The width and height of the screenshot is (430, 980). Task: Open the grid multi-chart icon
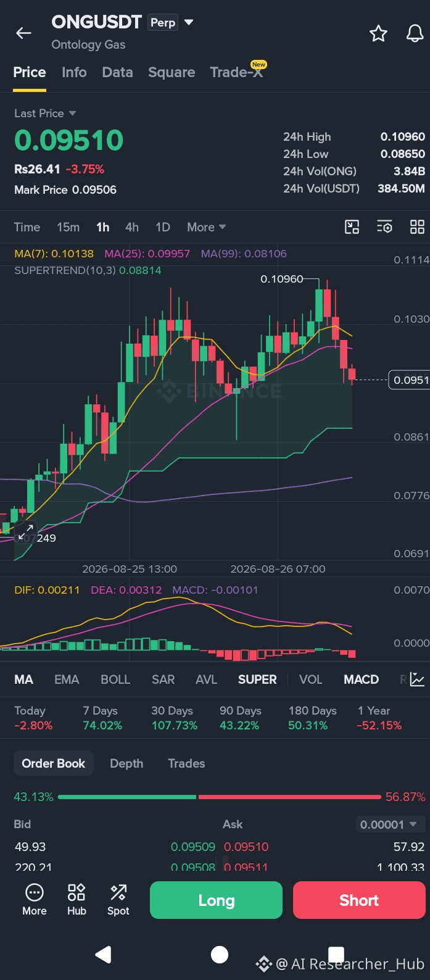(417, 227)
